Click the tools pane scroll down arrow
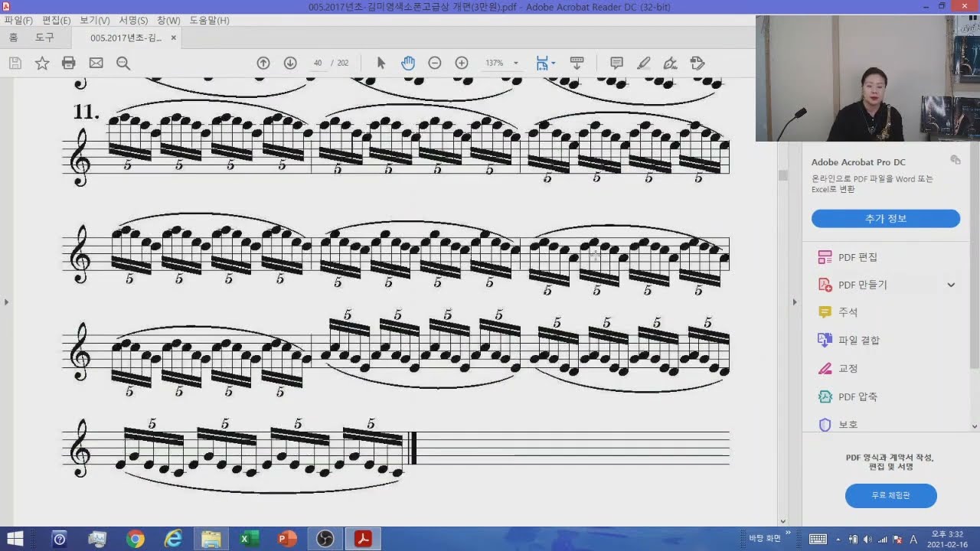This screenshot has height=551, width=980. click(975, 426)
